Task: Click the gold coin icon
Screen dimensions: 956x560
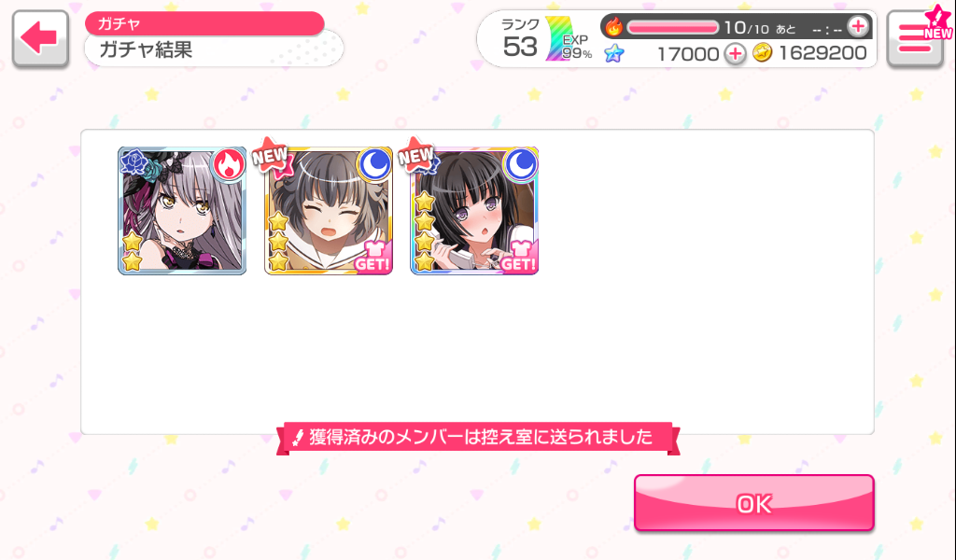Action: pyautogui.click(x=762, y=53)
